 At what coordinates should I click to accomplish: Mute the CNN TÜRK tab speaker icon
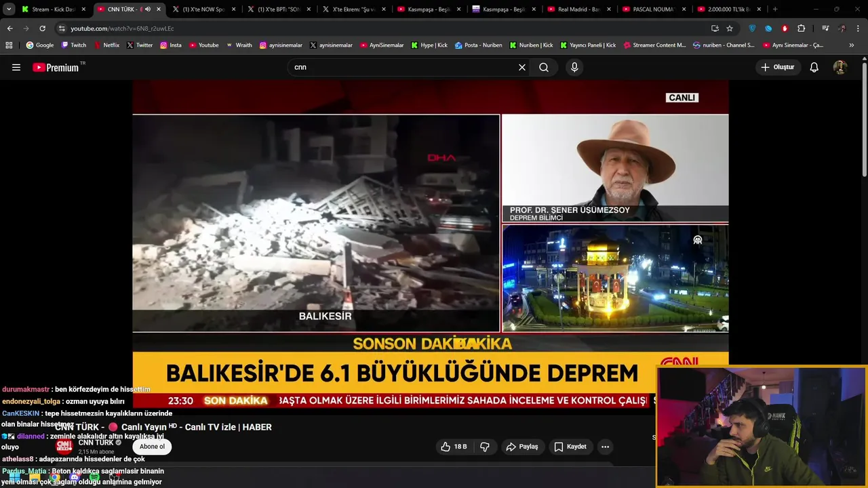pyautogui.click(x=148, y=9)
